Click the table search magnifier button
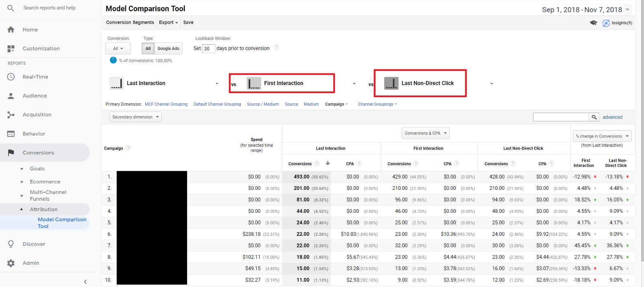 click(594, 117)
